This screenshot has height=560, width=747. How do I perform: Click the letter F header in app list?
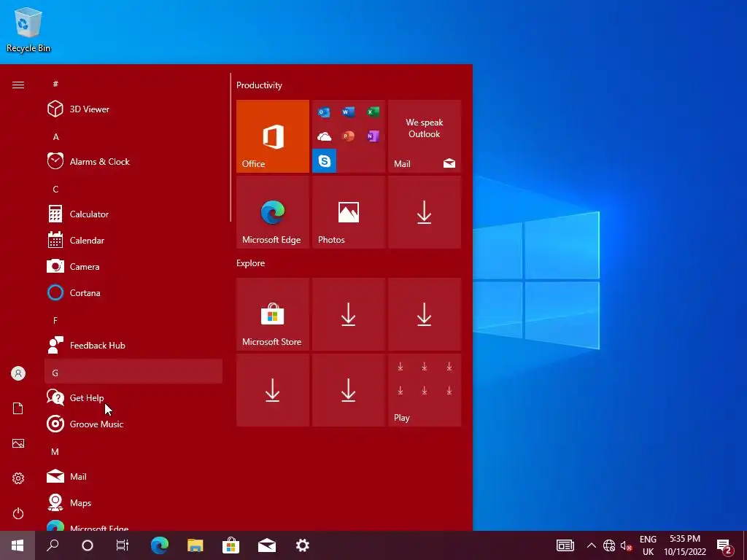(133, 321)
